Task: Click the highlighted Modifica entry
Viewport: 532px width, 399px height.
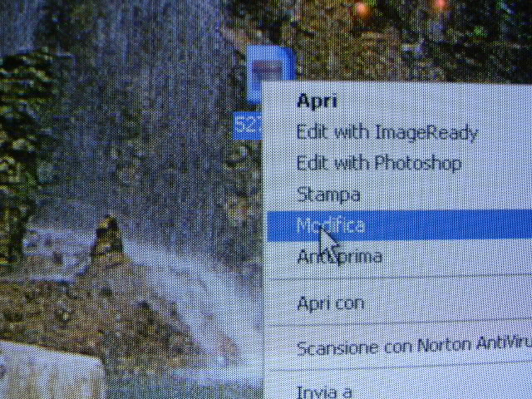Action: [x=331, y=225]
